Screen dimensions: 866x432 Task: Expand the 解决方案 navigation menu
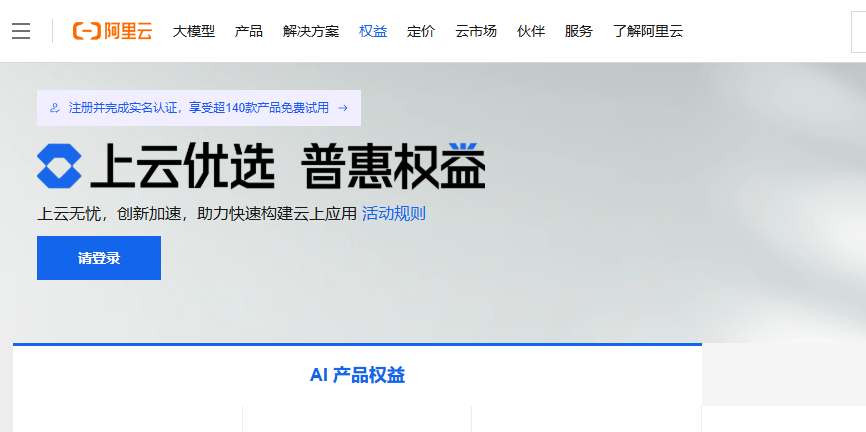click(310, 31)
